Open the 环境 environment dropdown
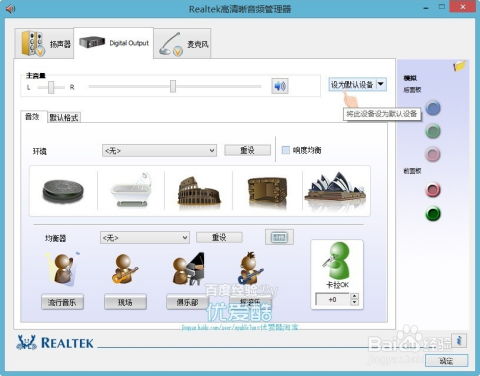This screenshot has height=376, width=480. [x=159, y=151]
